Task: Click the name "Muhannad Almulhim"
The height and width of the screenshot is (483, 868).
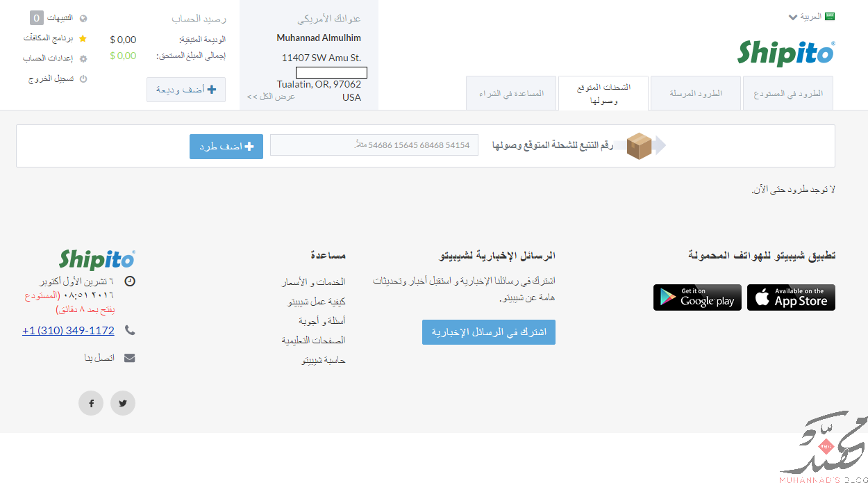Action: click(319, 38)
